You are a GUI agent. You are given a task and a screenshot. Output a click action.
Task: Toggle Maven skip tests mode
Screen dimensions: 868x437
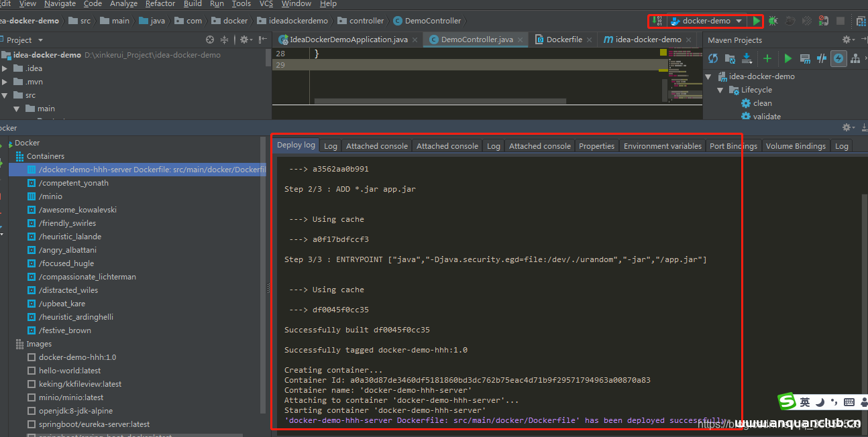(838, 59)
